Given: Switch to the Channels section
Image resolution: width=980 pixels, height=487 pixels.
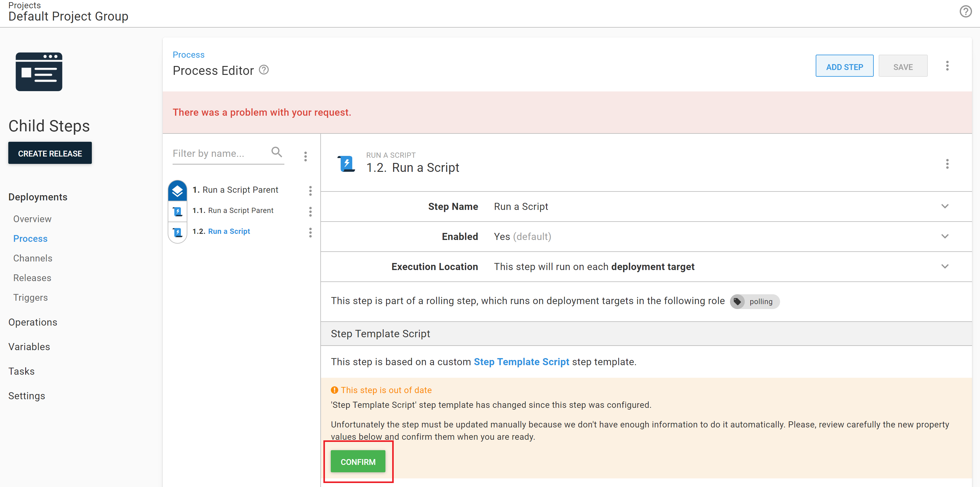Looking at the screenshot, I should click(32, 258).
